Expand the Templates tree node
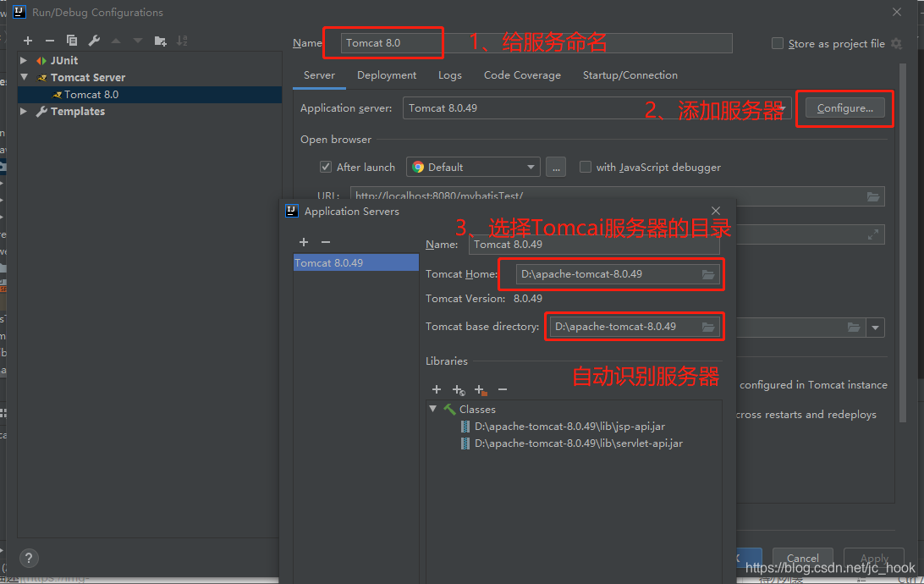Viewport: 924px width, 584px height. (x=24, y=111)
